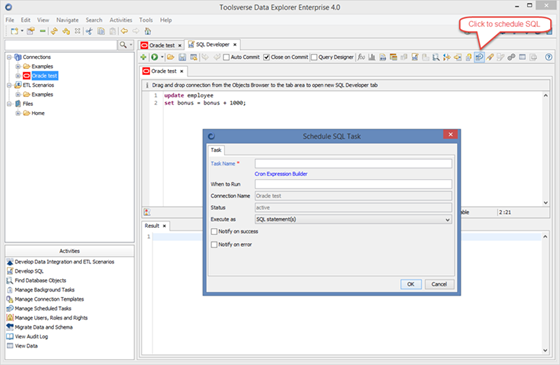
Task: Expand Examples folder under Connections
Action: click(x=18, y=66)
